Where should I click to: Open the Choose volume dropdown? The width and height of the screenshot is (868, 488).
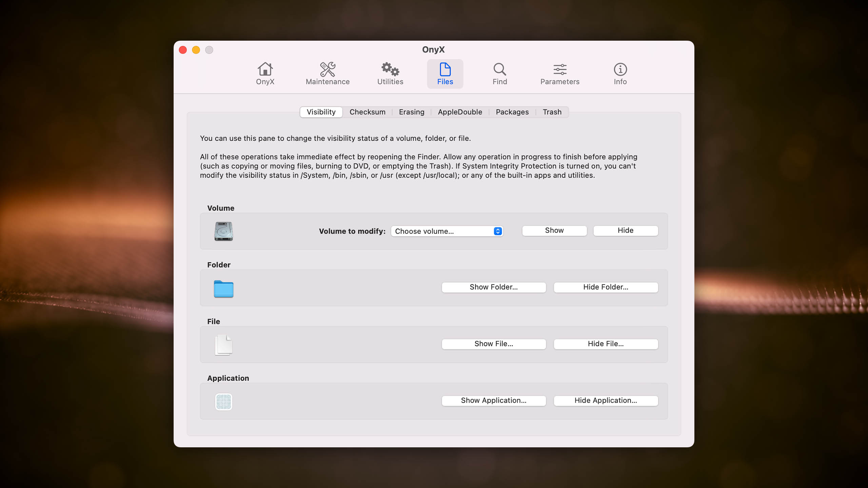pos(447,231)
